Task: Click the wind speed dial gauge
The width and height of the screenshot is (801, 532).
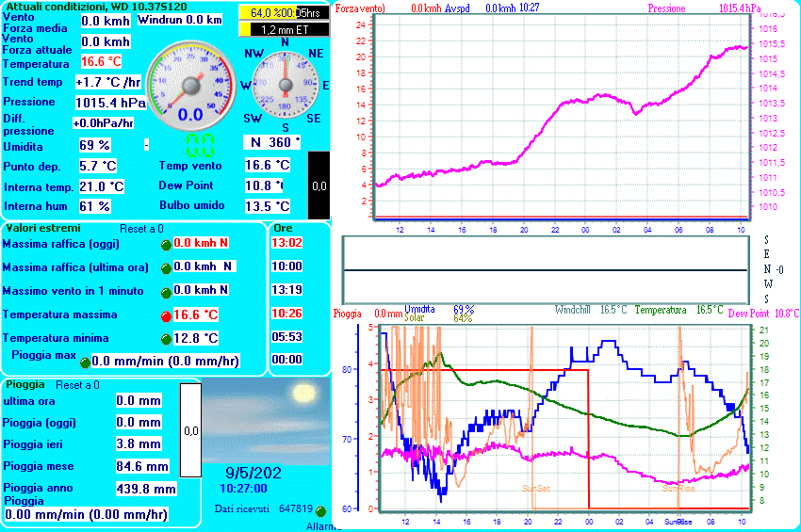Action: pos(191,85)
